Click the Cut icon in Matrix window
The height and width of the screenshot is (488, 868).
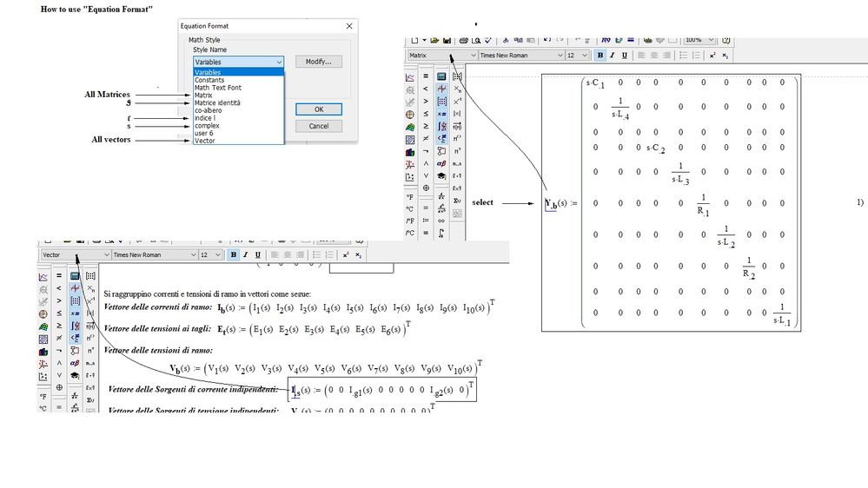point(506,40)
